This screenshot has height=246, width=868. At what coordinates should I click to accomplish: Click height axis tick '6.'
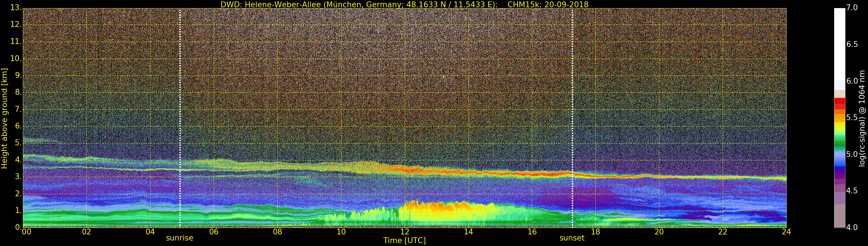(18, 126)
